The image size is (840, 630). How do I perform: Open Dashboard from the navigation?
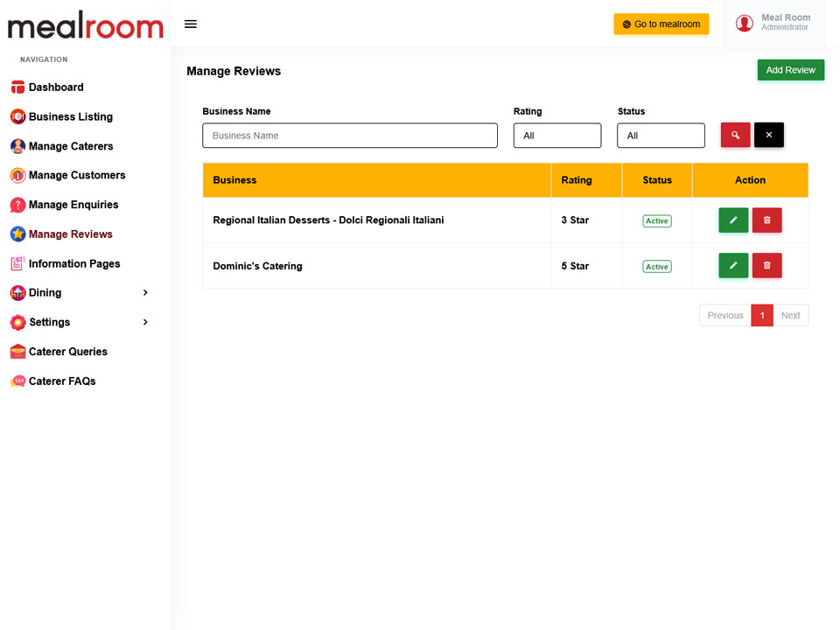(56, 87)
